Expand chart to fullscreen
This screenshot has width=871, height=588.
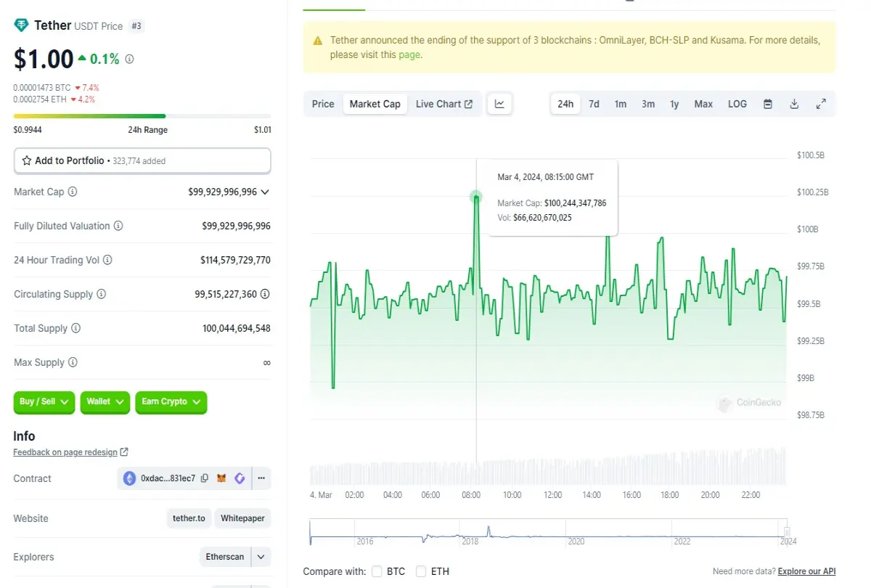click(821, 104)
